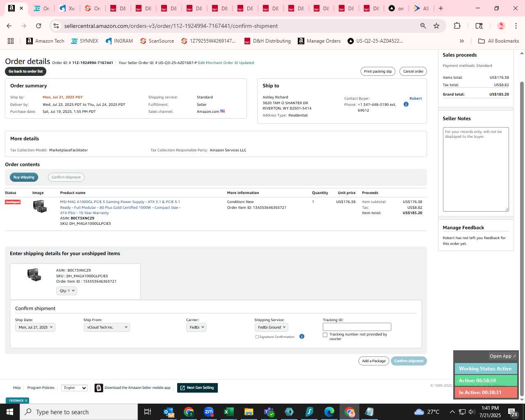Open the Help footer link
This screenshot has height=420, width=525.
click(x=17, y=388)
